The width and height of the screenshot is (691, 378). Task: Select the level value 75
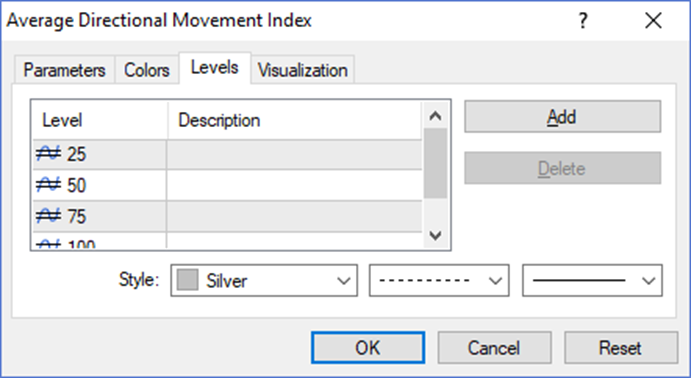[x=76, y=217]
